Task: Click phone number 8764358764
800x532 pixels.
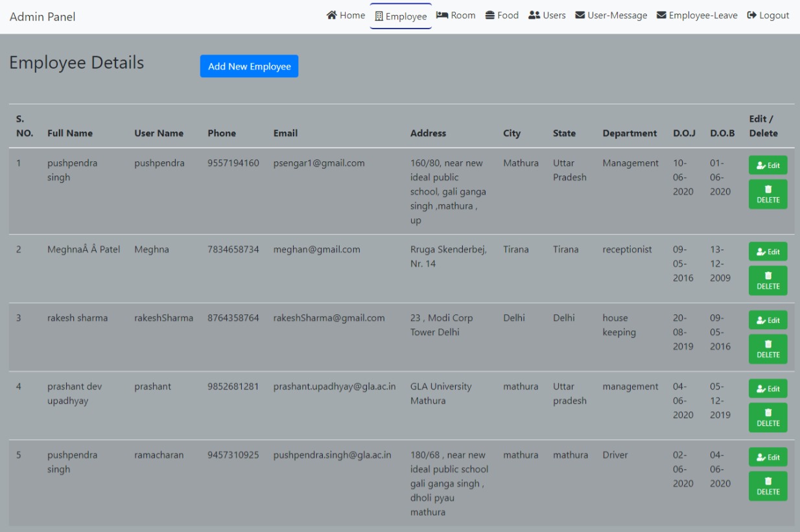Action: pos(233,318)
